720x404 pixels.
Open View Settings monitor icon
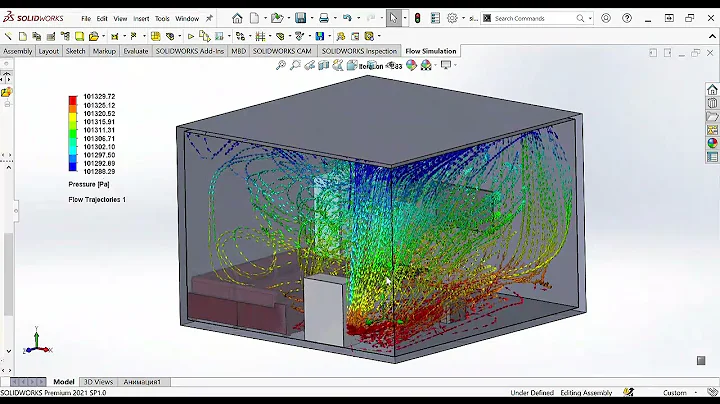click(x=445, y=65)
